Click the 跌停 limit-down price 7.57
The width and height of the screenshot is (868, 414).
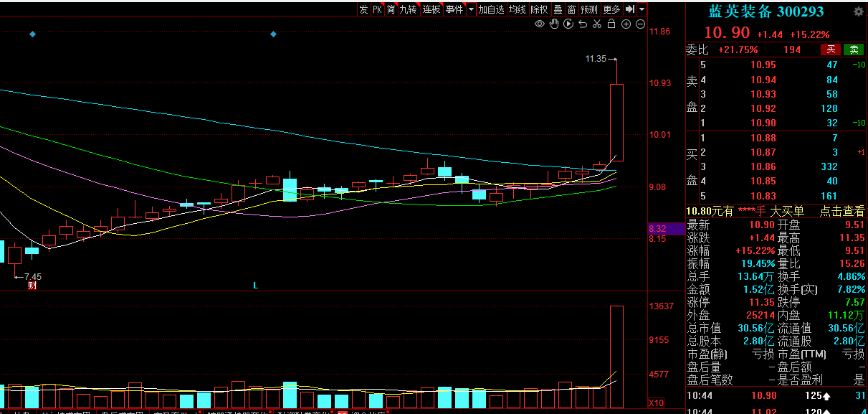point(854,302)
